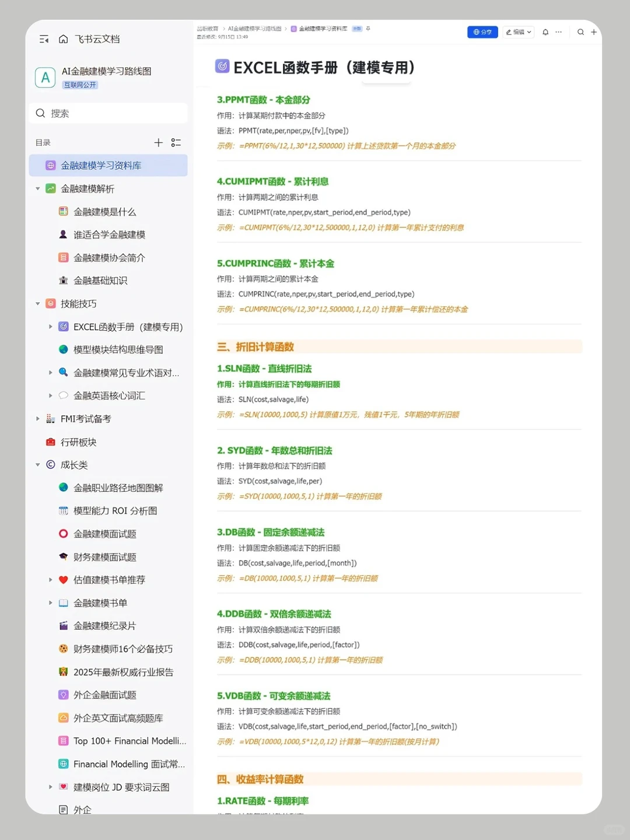Open the document search icon near the top right

[x=580, y=32]
